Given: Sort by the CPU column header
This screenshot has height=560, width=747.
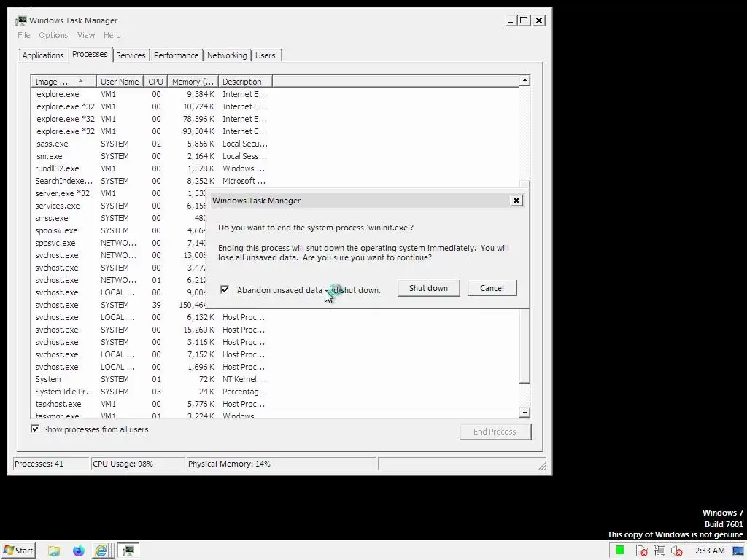Looking at the screenshot, I should pyautogui.click(x=155, y=82).
